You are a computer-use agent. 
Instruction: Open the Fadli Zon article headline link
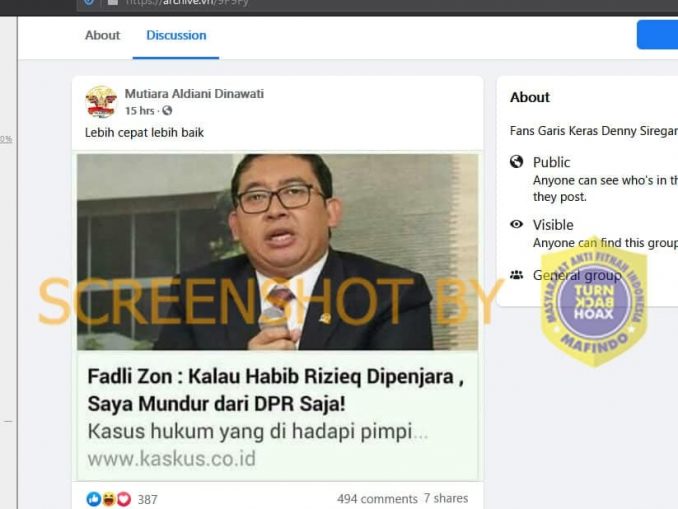click(x=276, y=390)
